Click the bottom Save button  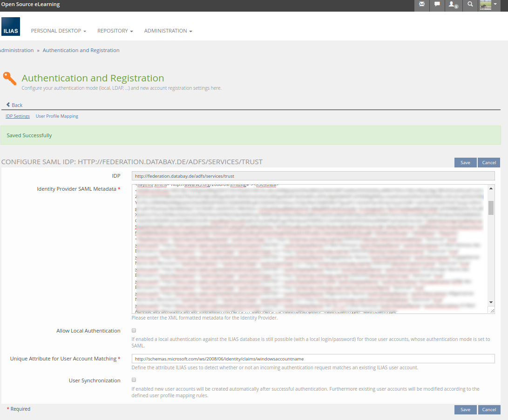[x=465, y=410]
